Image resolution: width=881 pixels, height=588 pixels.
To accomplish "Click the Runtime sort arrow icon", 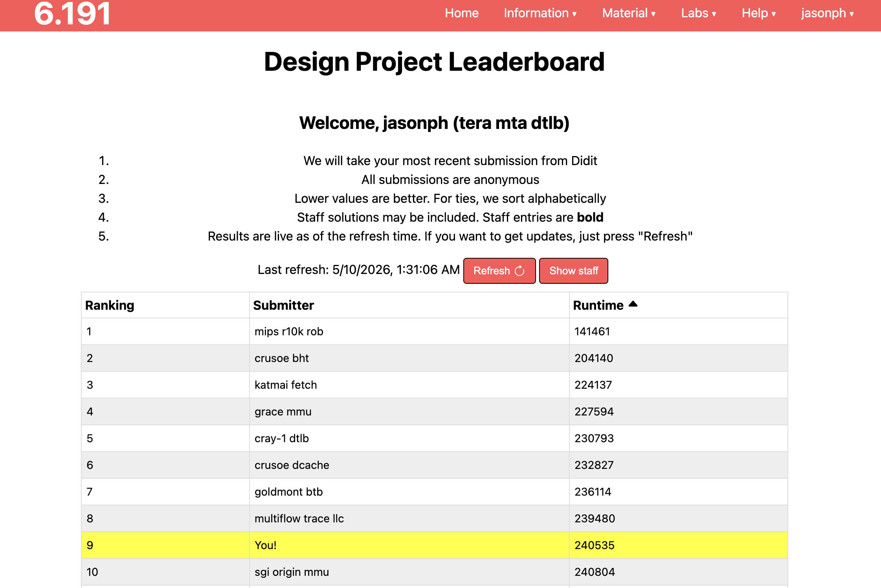I will [x=633, y=304].
